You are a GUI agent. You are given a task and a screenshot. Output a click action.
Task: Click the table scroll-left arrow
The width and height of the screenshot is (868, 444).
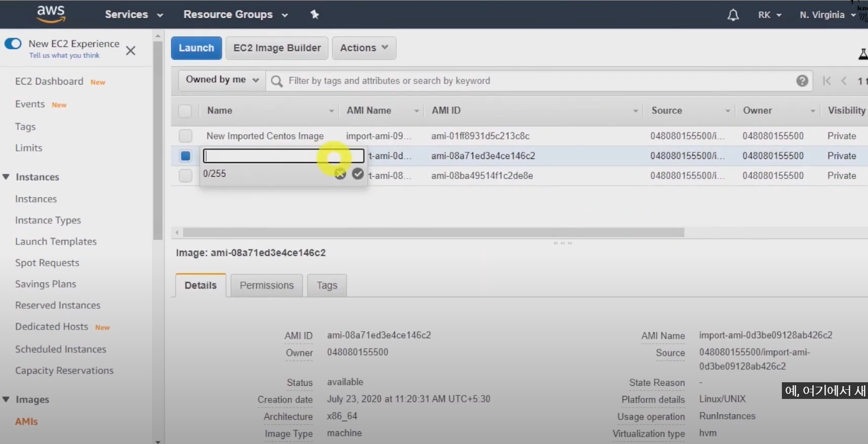177,232
